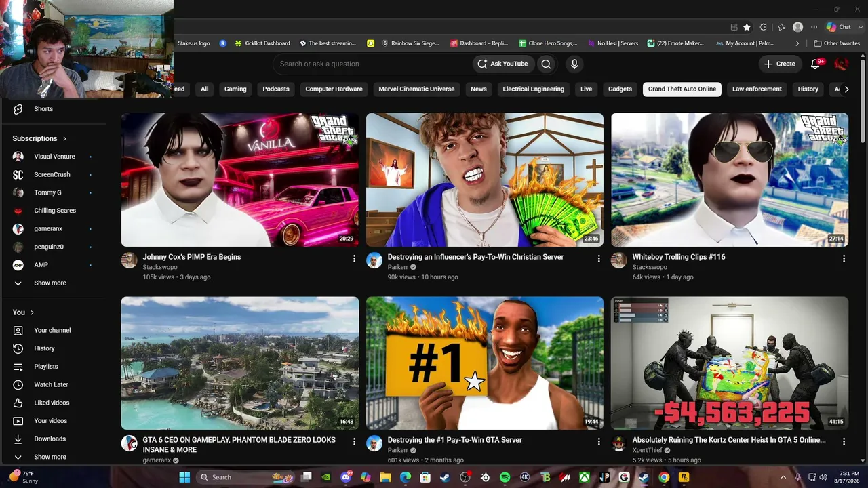
Task: Expand Show more under the You section
Action: point(50,457)
